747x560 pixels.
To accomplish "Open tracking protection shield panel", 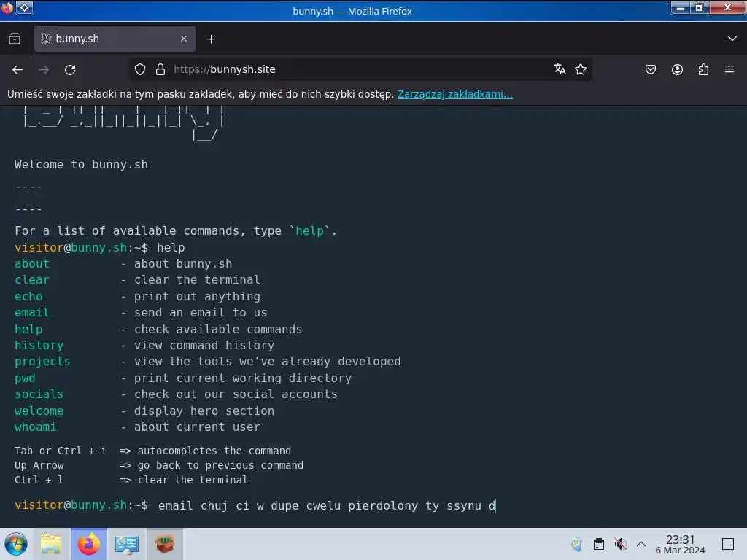I will (139, 69).
